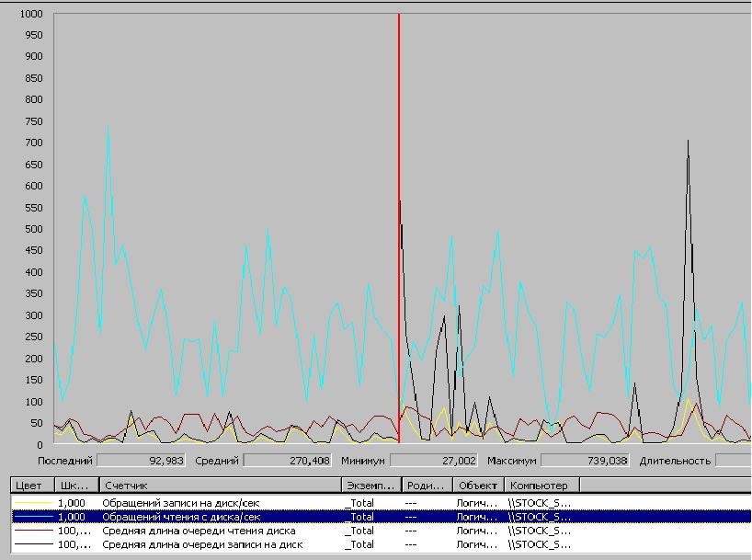This screenshot has width=752, height=560.
Task: Click the dark red color line of read queue counter
Action: click(x=32, y=531)
